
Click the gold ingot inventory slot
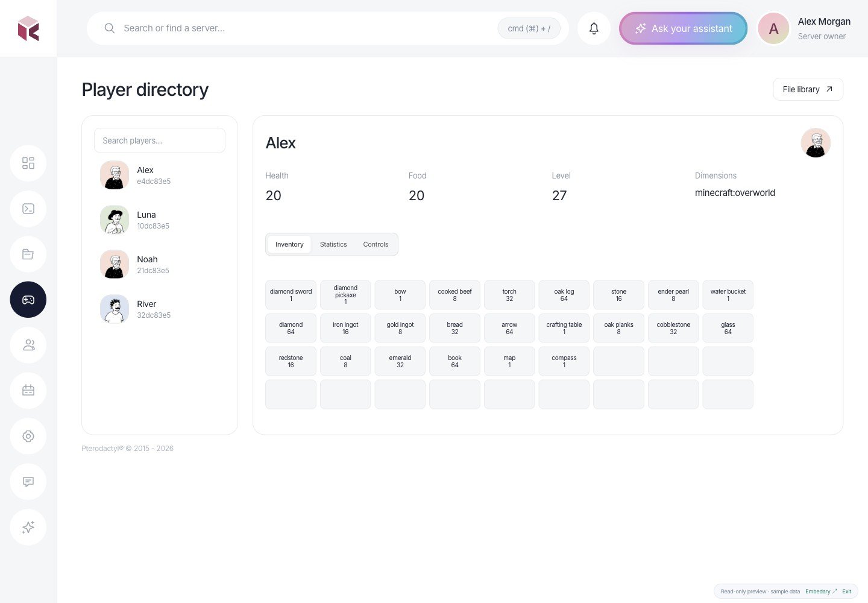[x=400, y=328]
